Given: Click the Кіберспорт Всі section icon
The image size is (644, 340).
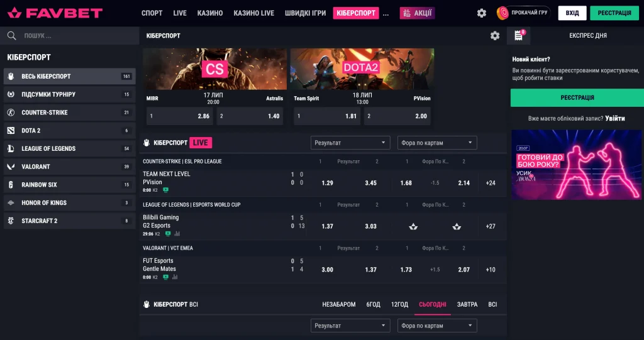Looking at the screenshot, I should click(146, 305).
